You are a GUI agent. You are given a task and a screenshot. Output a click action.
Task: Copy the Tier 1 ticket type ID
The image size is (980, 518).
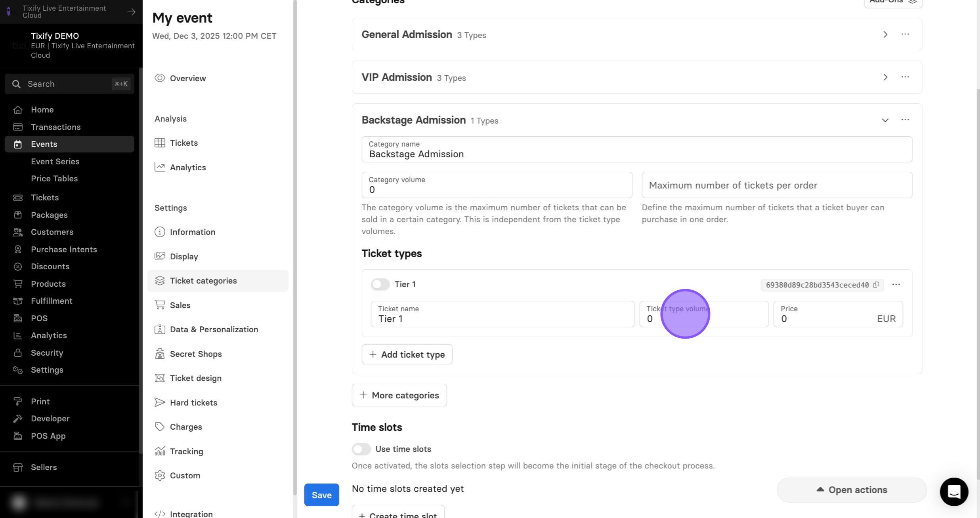pyautogui.click(x=876, y=285)
